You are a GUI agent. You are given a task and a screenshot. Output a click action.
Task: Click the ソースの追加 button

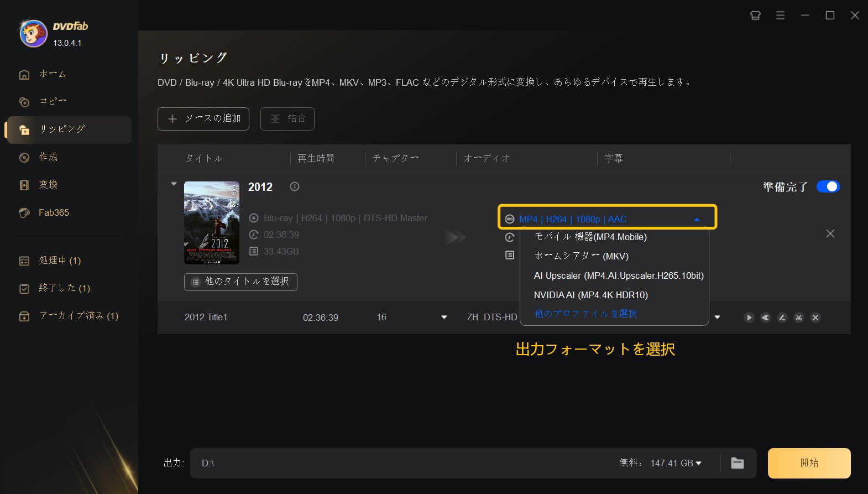tap(203, 119)
